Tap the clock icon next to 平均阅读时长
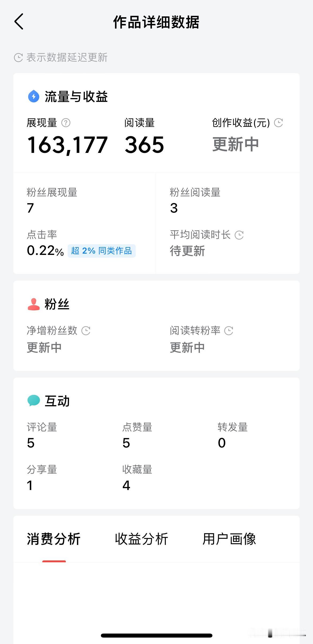Image resolution: width=313 pixels, height=644 pixels. coord(239,235)
